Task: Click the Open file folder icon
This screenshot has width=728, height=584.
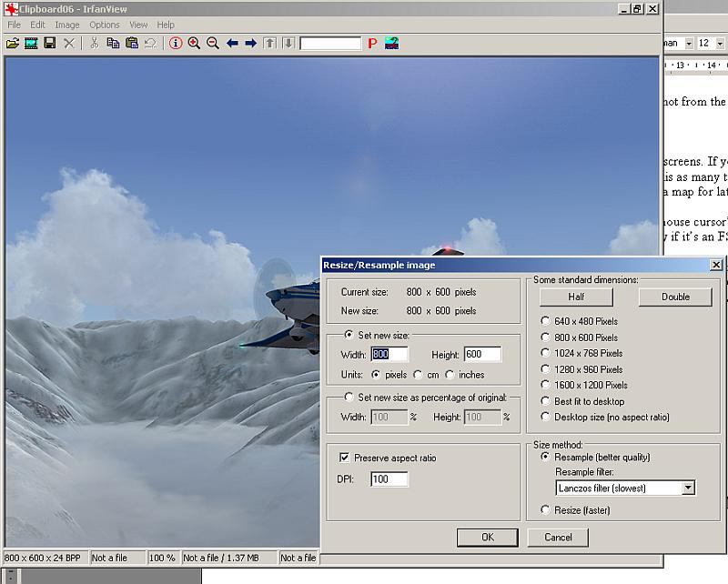Action: tap(13, 43)
